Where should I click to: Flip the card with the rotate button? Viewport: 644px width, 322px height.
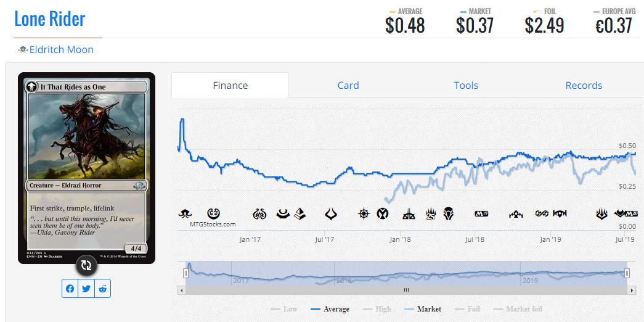click(x=86, y=265)
